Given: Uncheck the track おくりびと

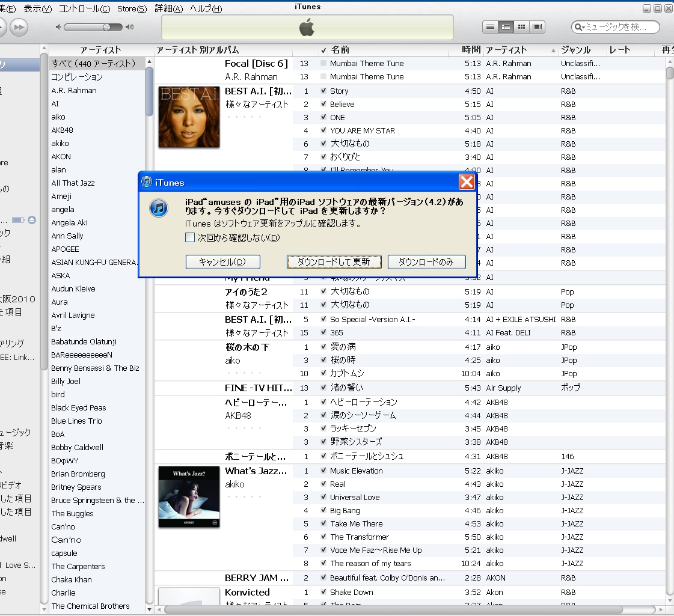Looking at the screenshot, I should click(x=323, y=157).
